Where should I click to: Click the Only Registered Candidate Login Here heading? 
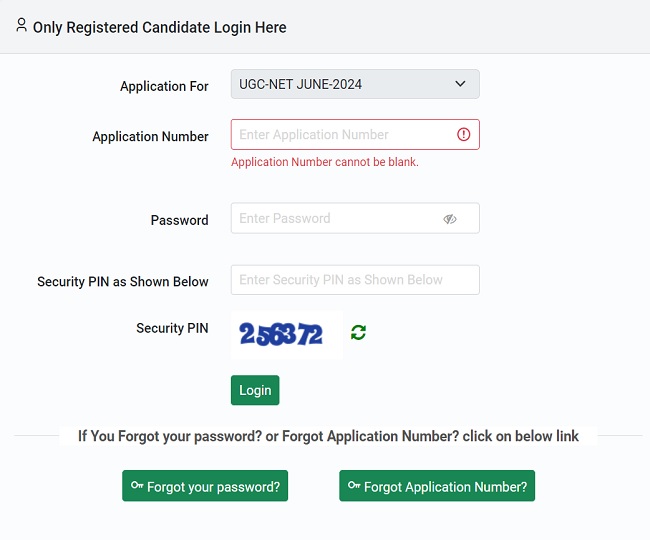pyautogui.click(x=159, y=27)
